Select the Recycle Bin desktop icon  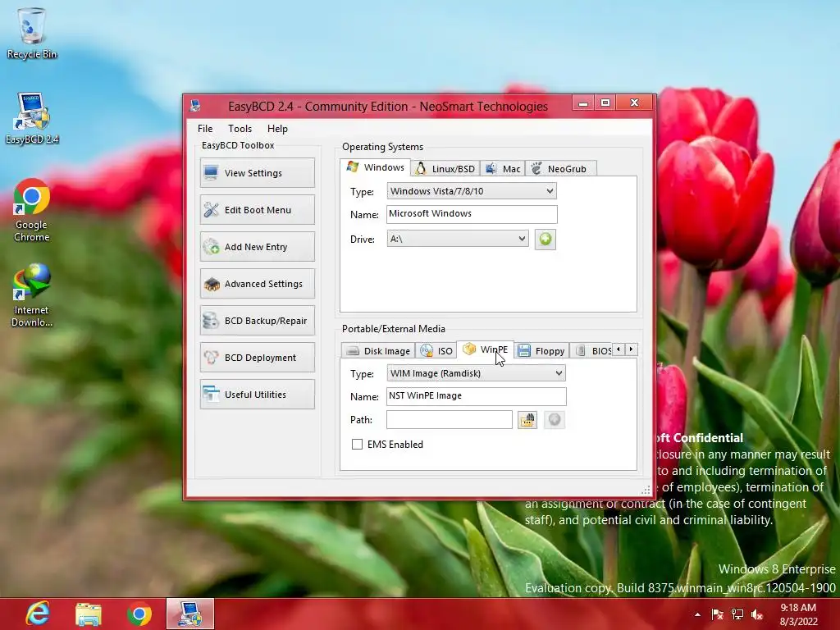pos(32,34)
